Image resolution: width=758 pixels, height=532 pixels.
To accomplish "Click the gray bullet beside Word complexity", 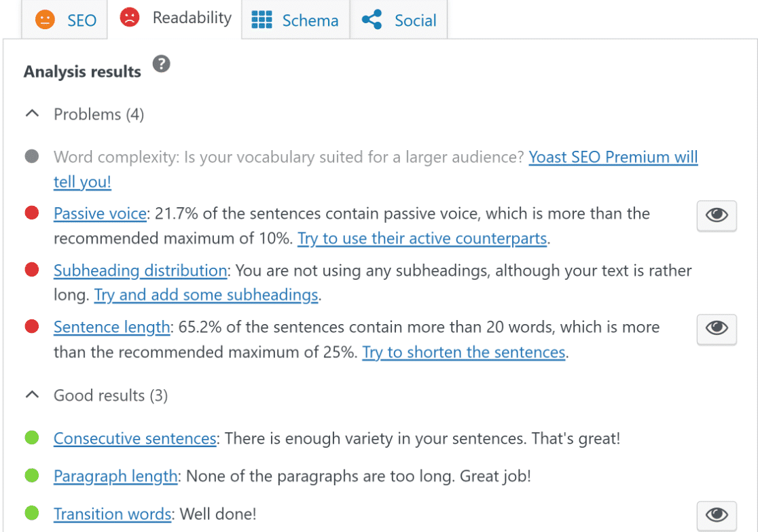I will click(32, 156).
